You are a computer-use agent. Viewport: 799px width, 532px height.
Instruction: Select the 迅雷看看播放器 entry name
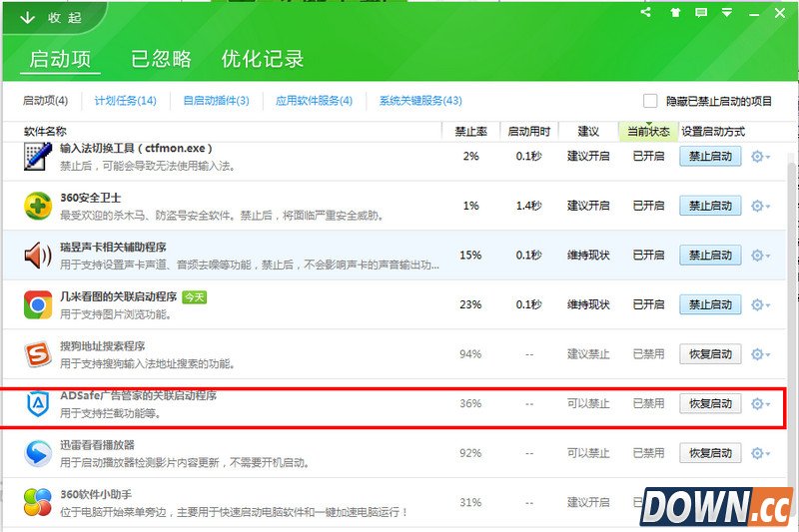point(97,445)
